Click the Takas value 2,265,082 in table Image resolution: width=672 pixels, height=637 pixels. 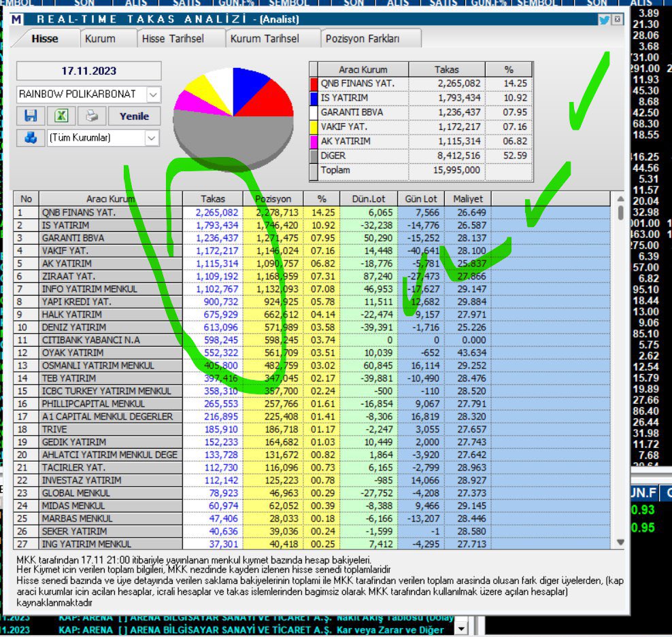pyautogui.click(x=217, y=213)
